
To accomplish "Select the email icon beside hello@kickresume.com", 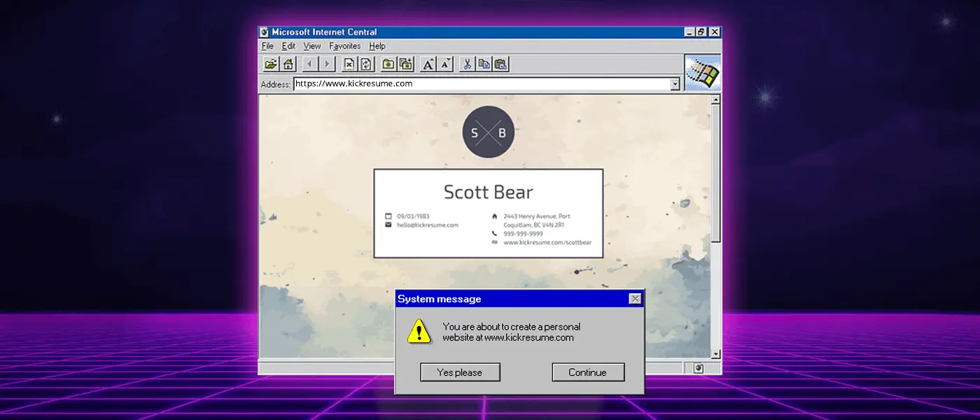I will 388,225.
